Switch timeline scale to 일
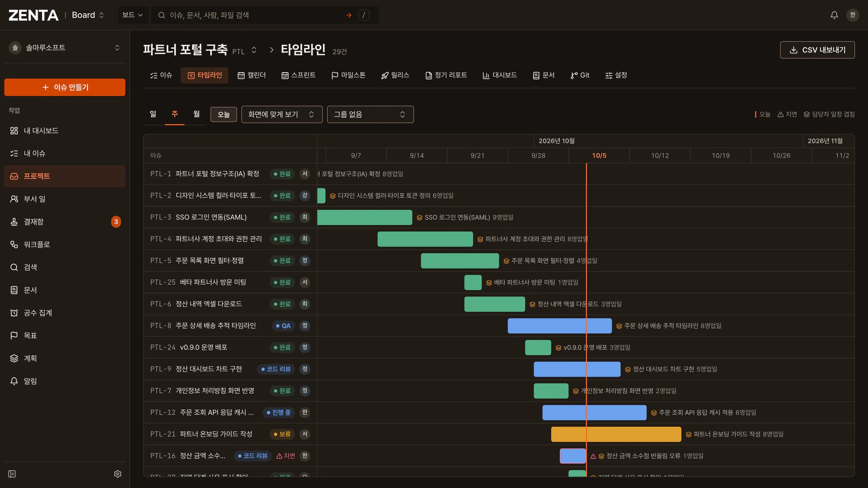The height and width of the screenshot is (488, 868). pos(153,114)
